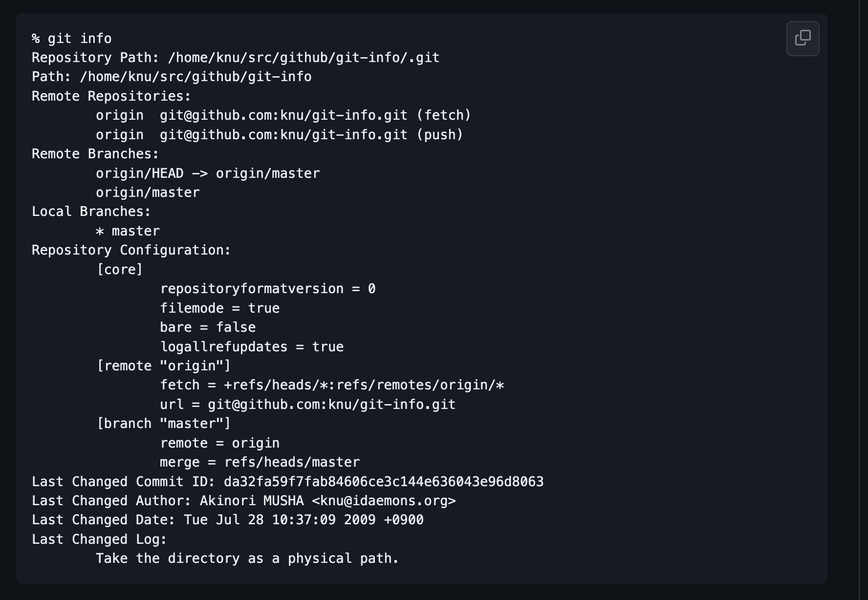The image size is (868, 600).
Task: Click the '% git info' command line
Action: click(71, 39)
